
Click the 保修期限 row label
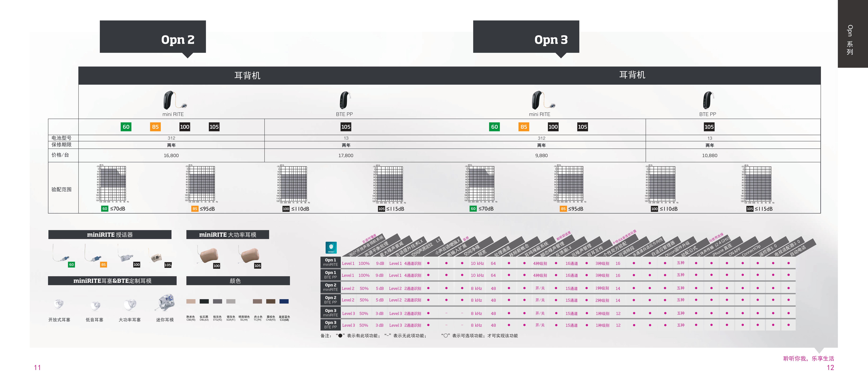coord(61,145)
